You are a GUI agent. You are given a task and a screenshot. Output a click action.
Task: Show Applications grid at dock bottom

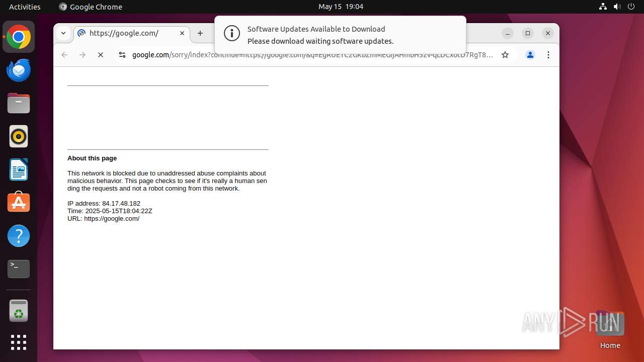coord(19,342)
